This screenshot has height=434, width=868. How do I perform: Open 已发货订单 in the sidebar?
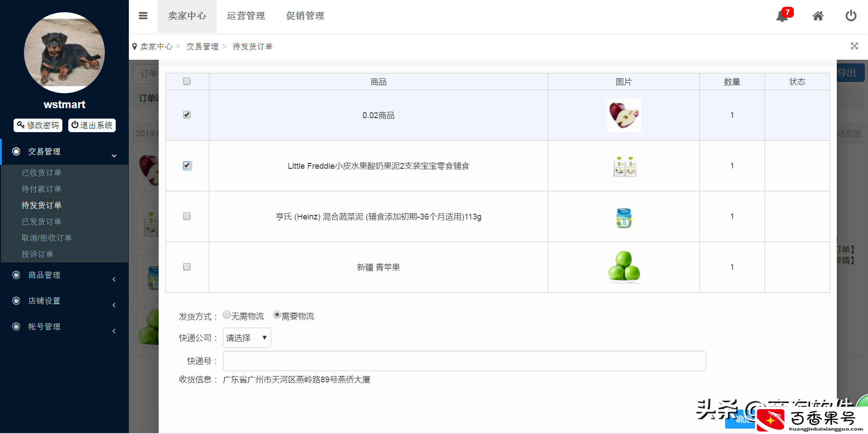[42, 222]
